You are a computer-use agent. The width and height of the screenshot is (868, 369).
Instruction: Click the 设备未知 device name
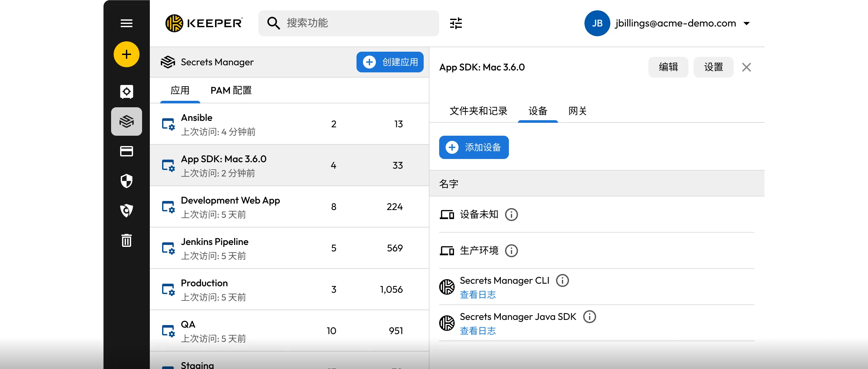click(479, 215)
